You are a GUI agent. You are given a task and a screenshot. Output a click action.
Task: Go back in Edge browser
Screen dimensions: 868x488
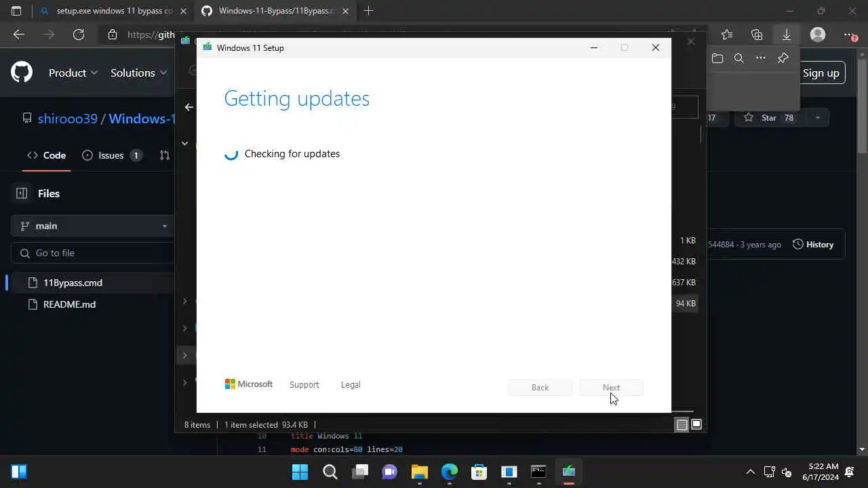tap(18, 35)
